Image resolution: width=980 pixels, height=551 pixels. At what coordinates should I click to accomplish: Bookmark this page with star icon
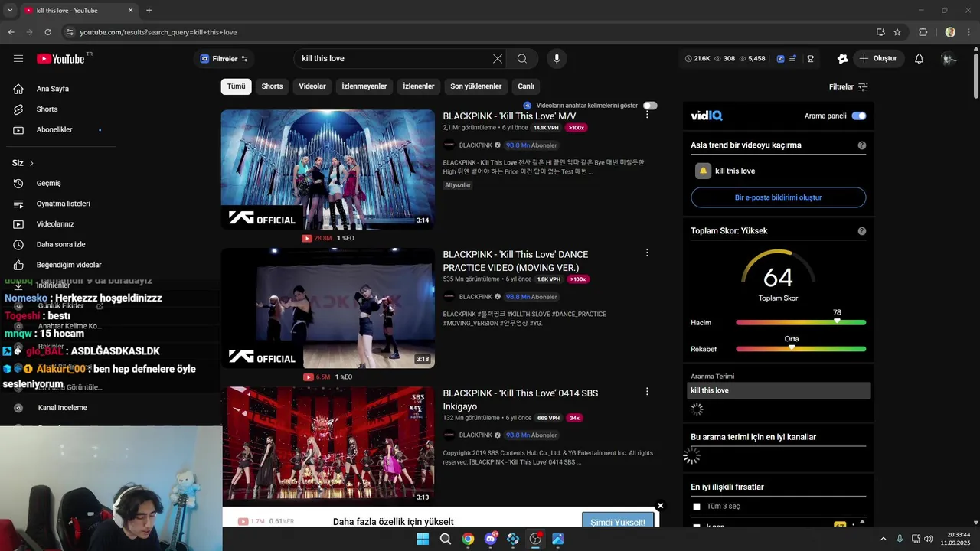coord(897,32)
